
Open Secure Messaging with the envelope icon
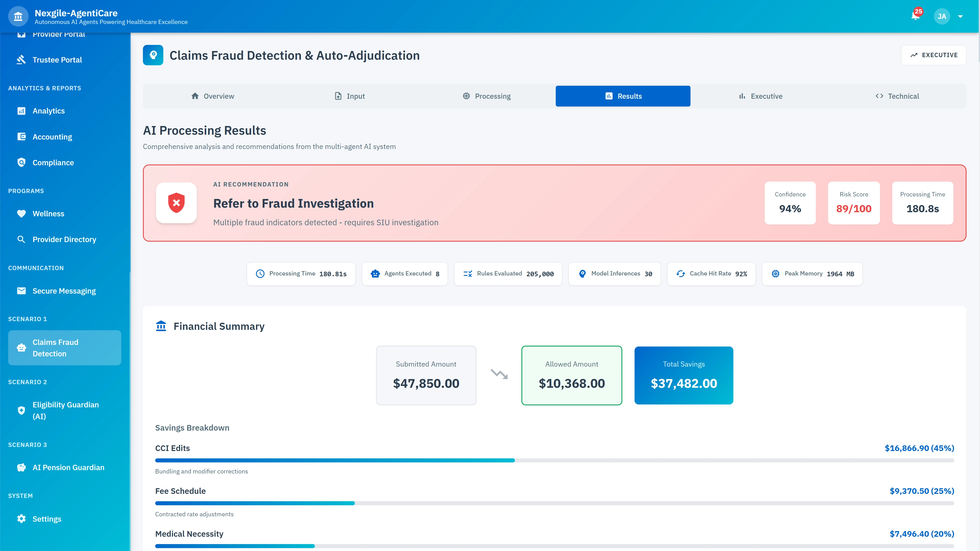[x=21, y=291]
